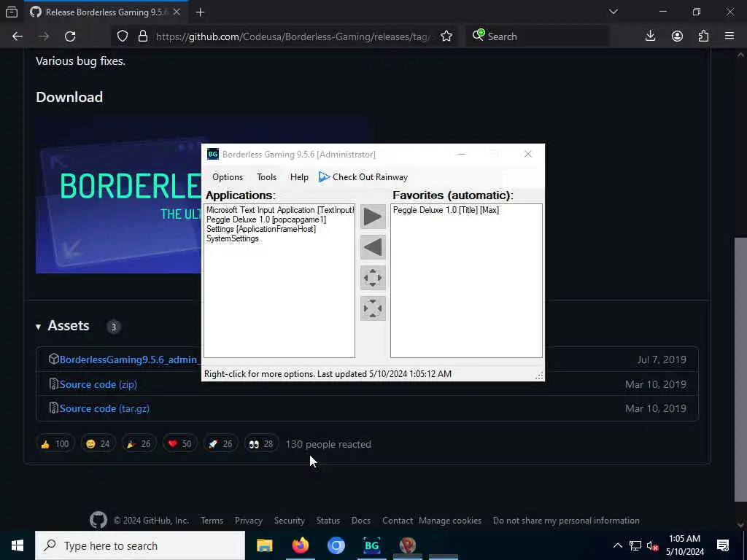
Task: Click the page vertical scrollbar thumb
Action: tap(740, 369)
